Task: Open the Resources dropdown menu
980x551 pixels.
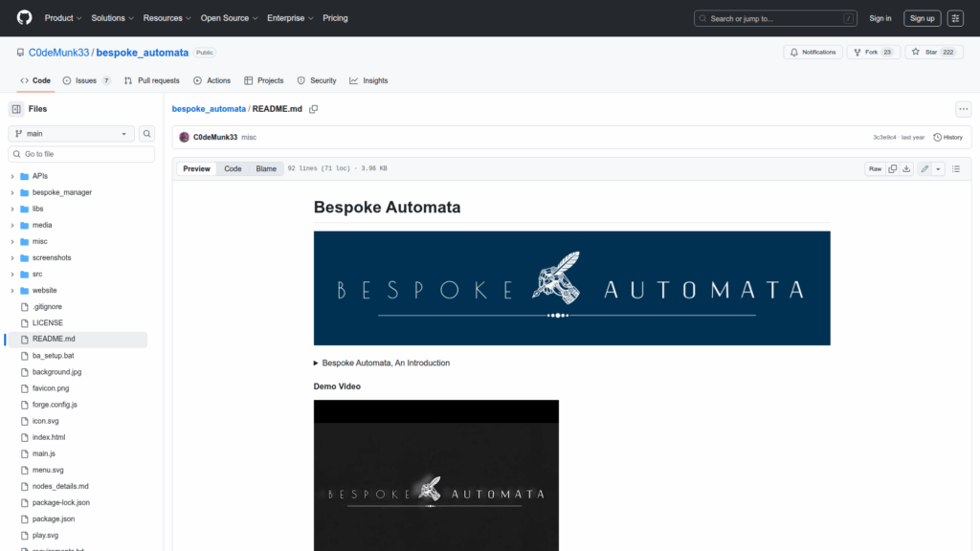Action: tap(167, 18)
